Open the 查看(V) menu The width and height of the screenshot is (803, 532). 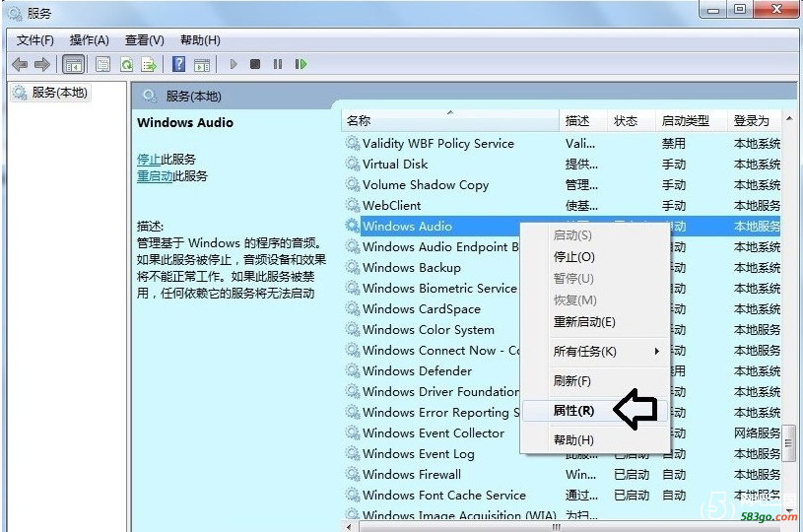(x=145, y=40)
